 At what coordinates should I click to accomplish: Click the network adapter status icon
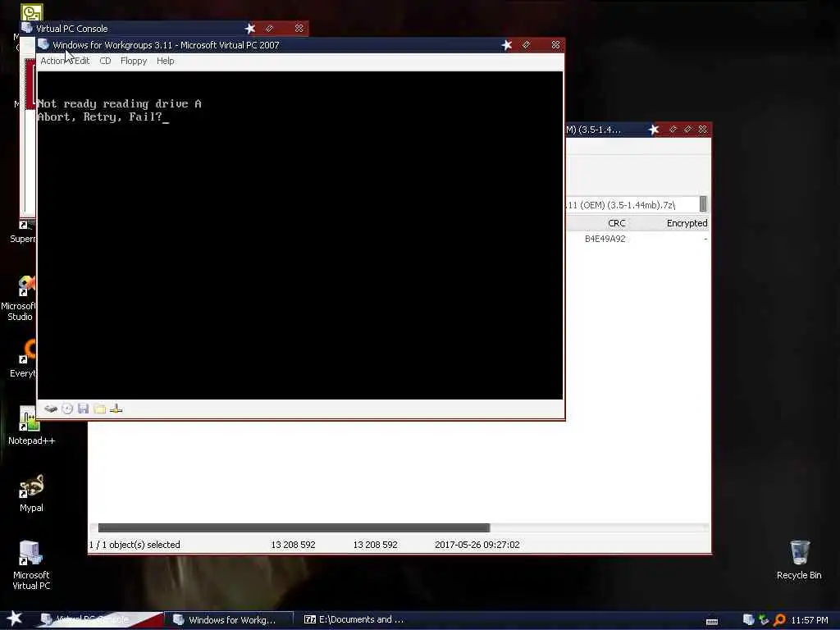116,409
